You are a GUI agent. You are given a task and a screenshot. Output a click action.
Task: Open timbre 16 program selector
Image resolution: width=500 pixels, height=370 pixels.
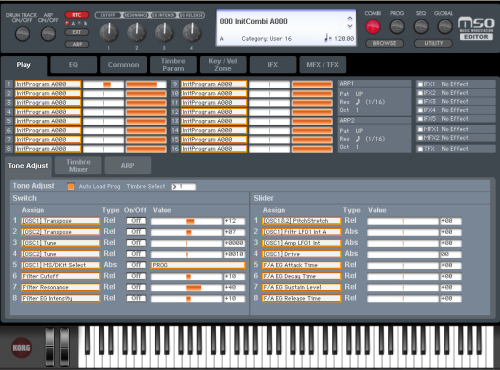pos(214,149)
